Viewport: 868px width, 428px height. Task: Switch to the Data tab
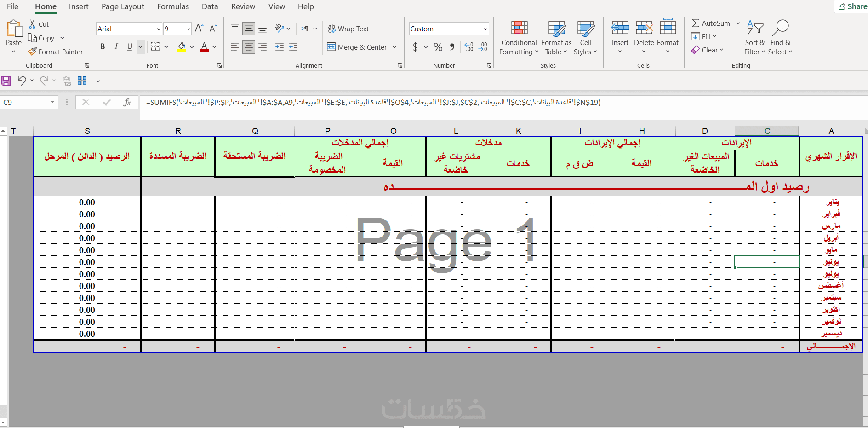210,6
